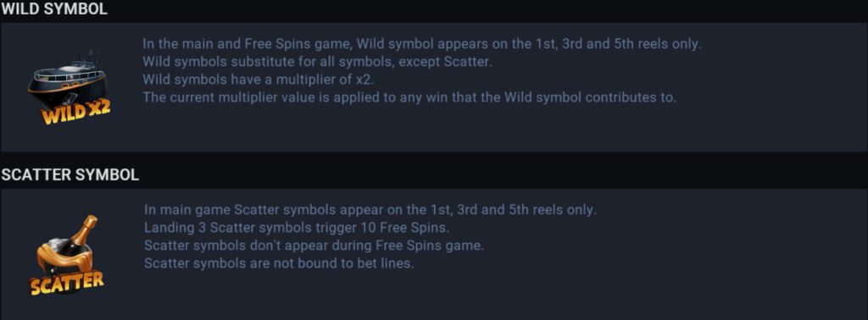Select 'Wild symbols substitute for all symbols' line

click(x=317, y=62)
